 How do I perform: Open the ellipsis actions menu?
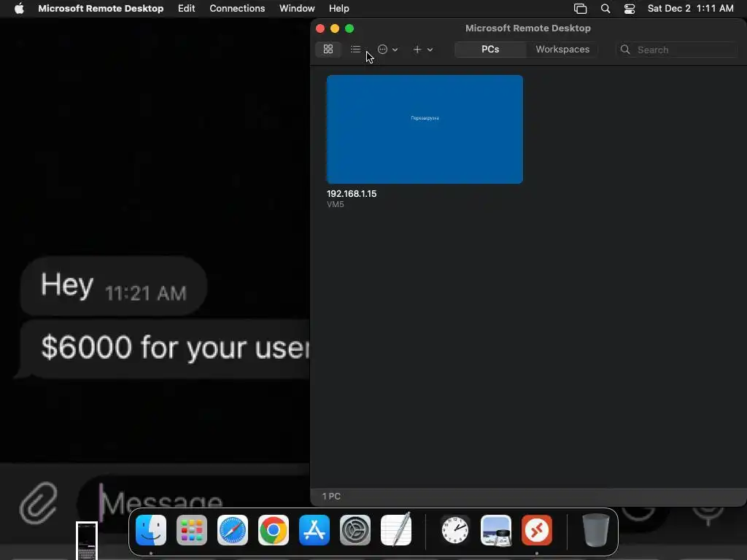pos(387,49)
